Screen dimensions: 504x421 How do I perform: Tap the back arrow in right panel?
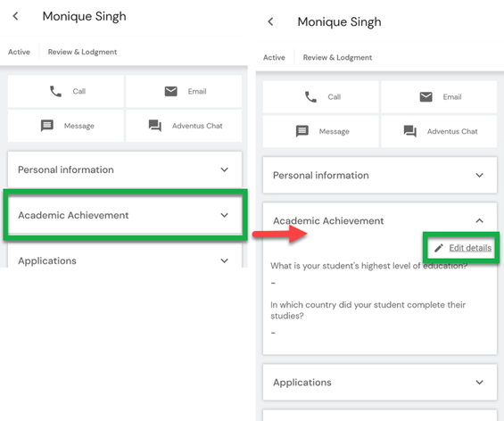pyautogui.click(x=270, y=21)
